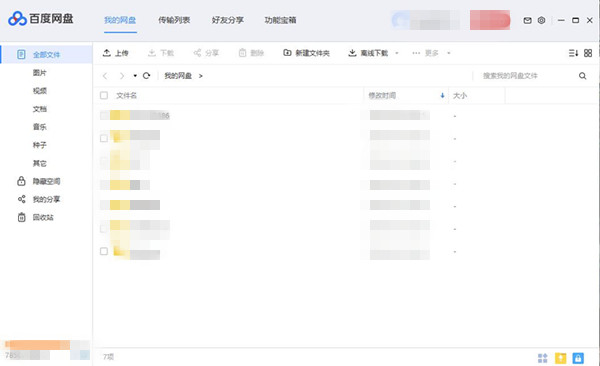The width and height of the screenshot is (600, 366).
Task: Open the settings gear icon
Action: point(541,20)
